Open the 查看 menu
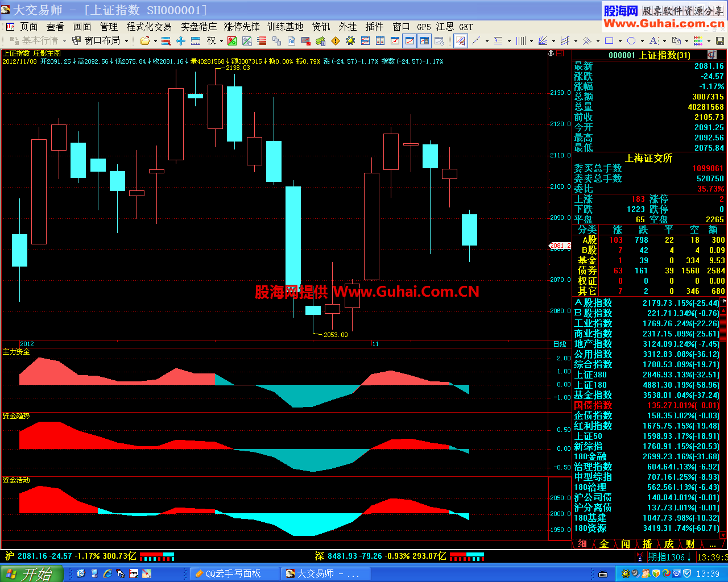728x582 pixels. (56, 27)
